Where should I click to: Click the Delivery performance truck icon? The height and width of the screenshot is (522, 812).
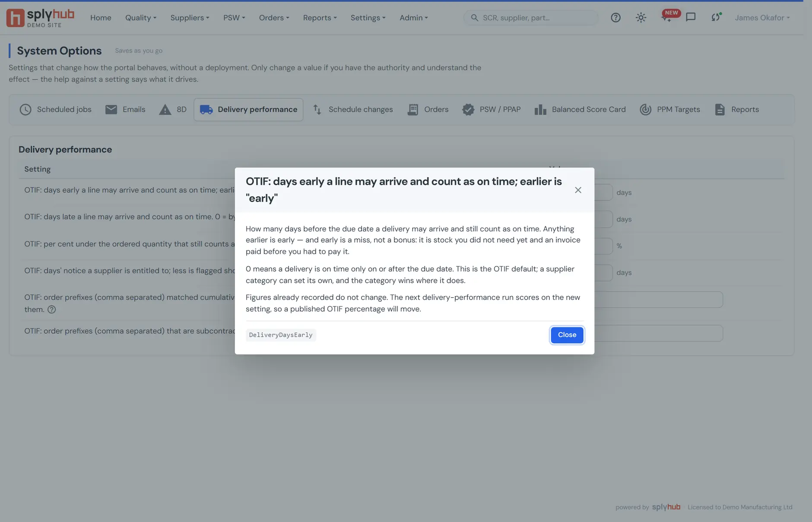[206, 110]
